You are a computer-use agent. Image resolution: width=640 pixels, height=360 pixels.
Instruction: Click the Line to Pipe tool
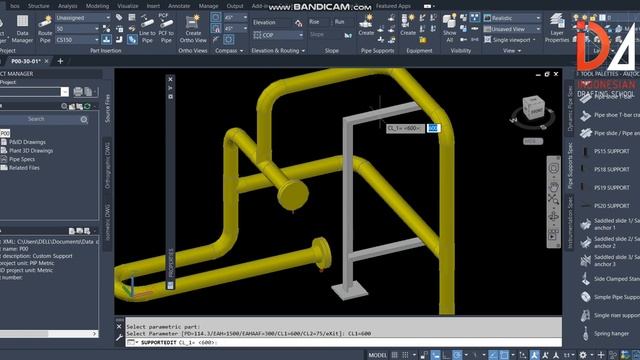point(147,29)
